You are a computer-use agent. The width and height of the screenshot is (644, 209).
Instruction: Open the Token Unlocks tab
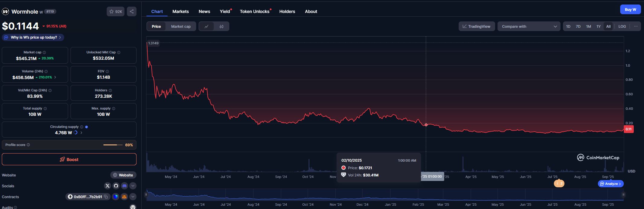click(x=255, y=11)
